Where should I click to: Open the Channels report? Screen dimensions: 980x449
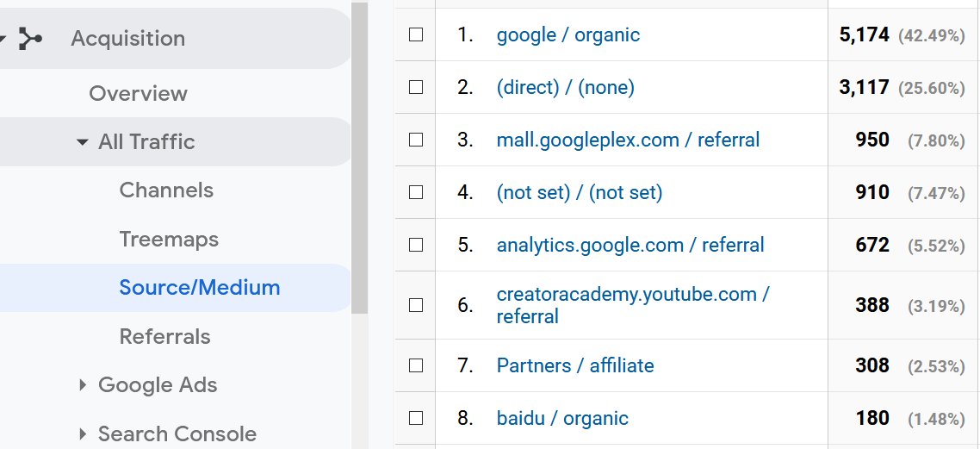tap(166, 190)
